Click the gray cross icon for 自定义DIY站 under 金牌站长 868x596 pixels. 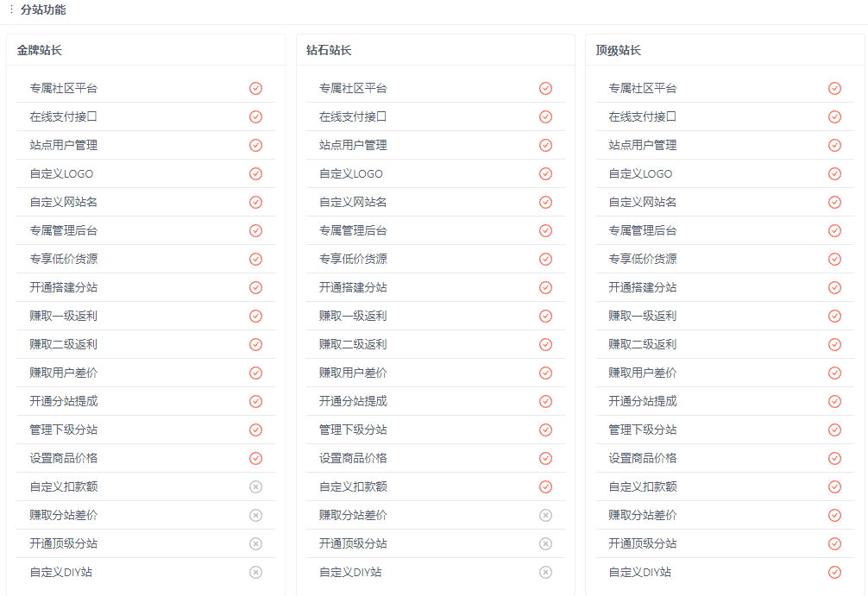tap(255, 572)
